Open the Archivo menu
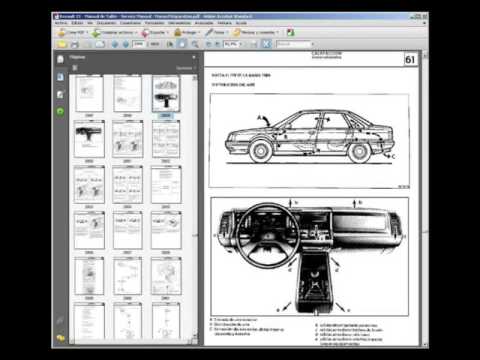The width and height of the screenshot is (480, 360). 61,23
